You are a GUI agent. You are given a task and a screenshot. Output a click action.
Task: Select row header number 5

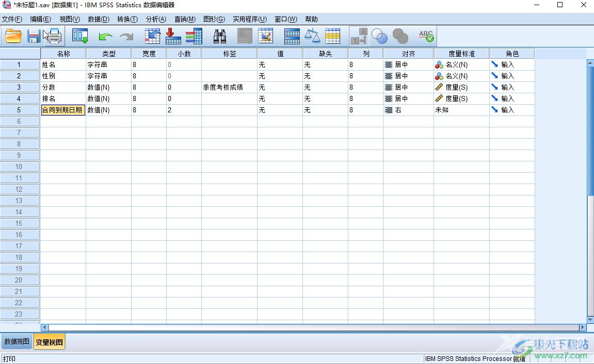pos(20,110)
